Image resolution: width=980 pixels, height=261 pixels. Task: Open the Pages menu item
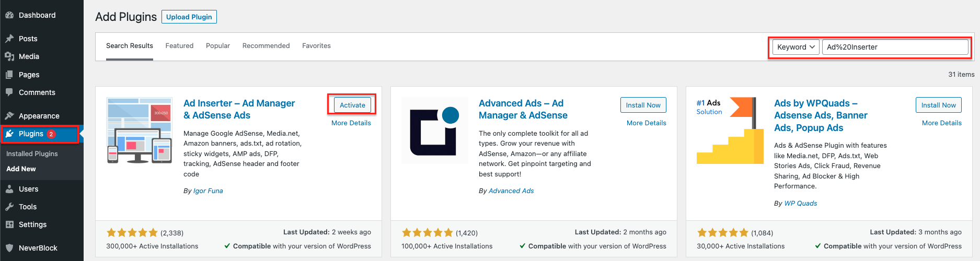pos(42,75)
